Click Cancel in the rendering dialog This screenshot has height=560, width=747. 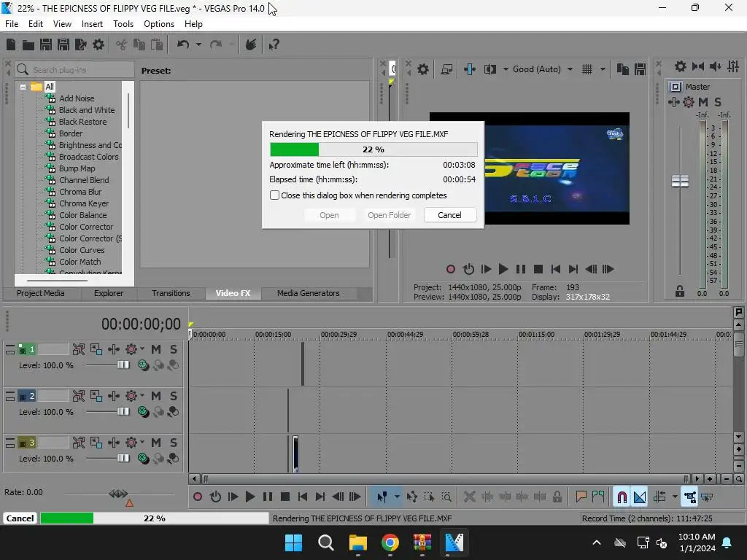(x=449, y=215)
